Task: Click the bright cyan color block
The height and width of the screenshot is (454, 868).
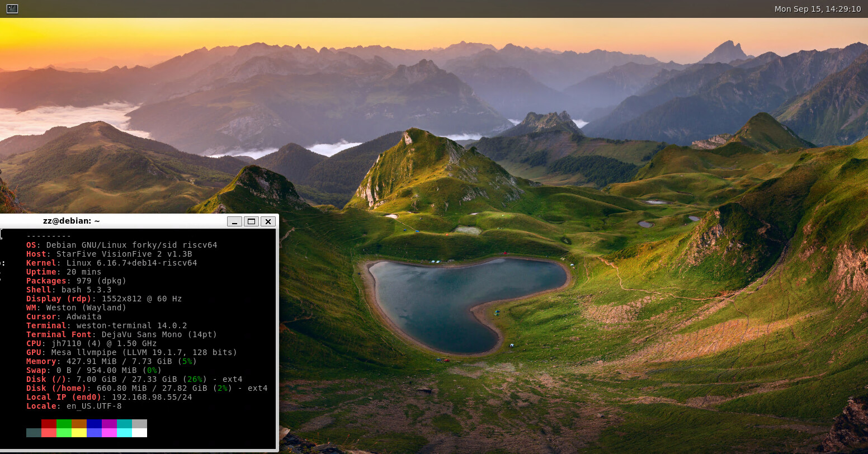Action: (x=124, y=433)
